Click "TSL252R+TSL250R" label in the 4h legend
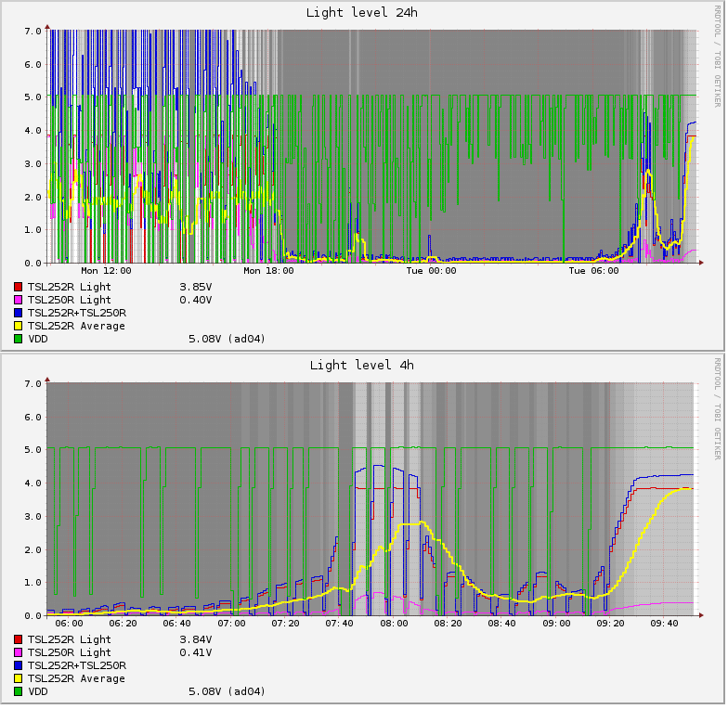The width and height of the screenshot is (728, 709). click(76, 666)
